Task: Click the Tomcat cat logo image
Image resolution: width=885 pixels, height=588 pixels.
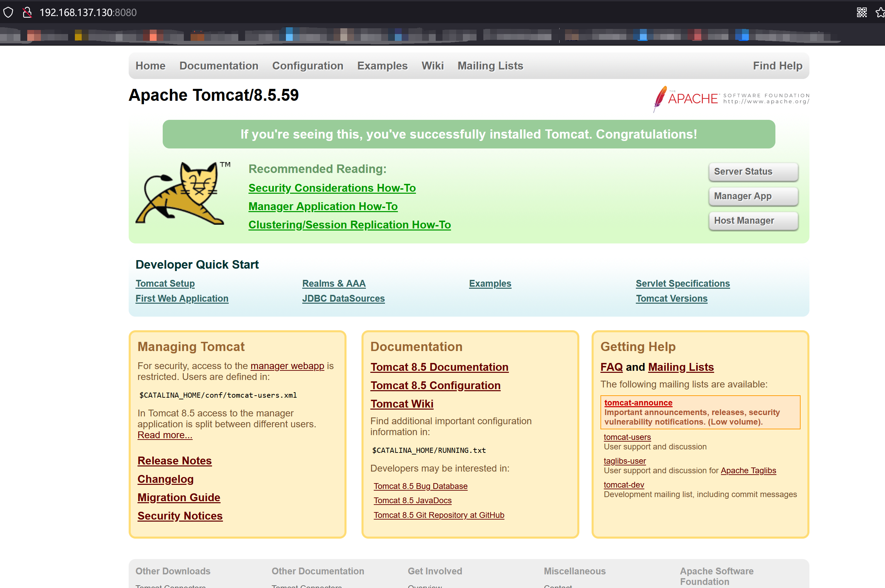Action: pyautogui.click(x=182, y=193)
